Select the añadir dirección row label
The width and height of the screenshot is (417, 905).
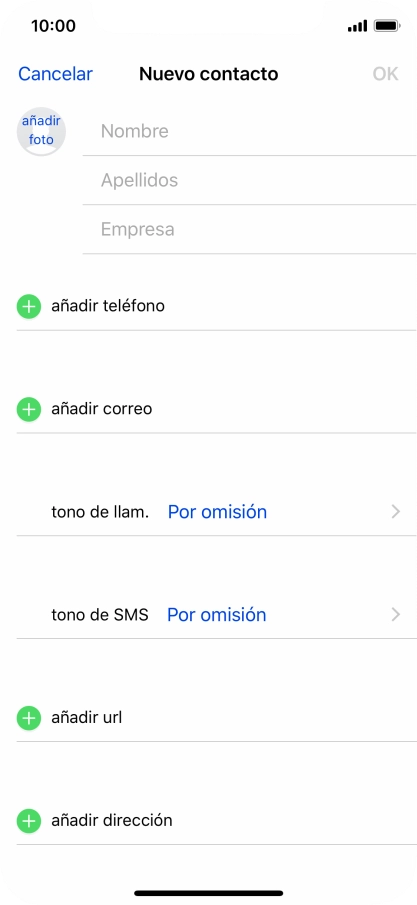click(x=112, y=820)
